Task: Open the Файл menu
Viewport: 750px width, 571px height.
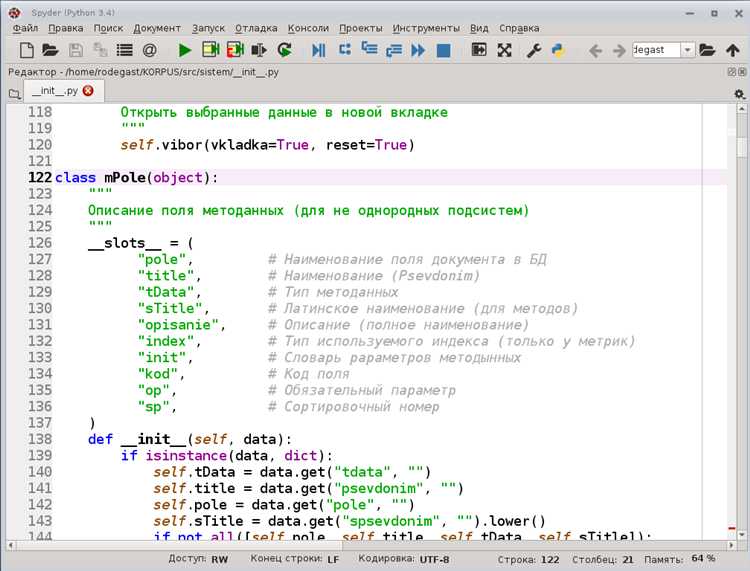Action: point(25,28)
